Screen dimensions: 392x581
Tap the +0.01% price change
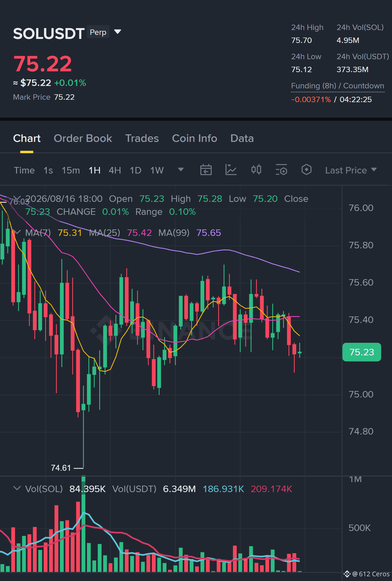[70, 83]
